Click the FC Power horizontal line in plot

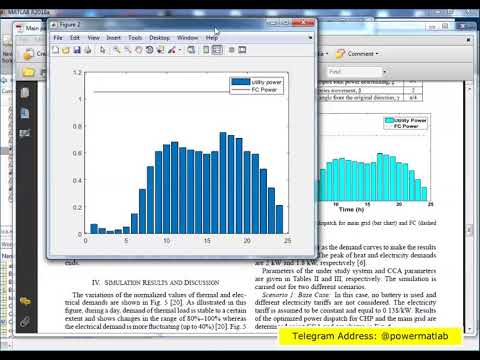click(161, 91)
